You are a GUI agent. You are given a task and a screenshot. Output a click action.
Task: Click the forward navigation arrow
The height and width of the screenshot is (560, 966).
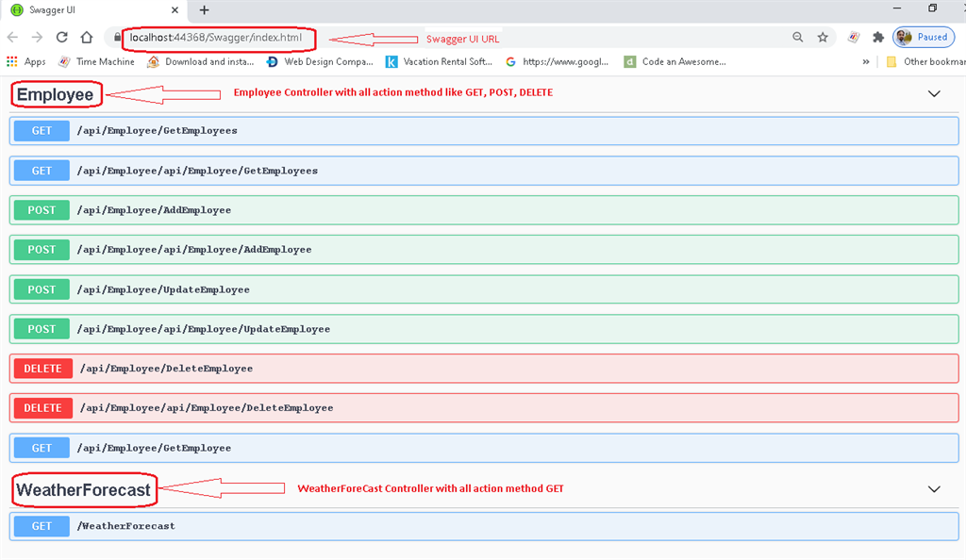(x=36, y=39)
